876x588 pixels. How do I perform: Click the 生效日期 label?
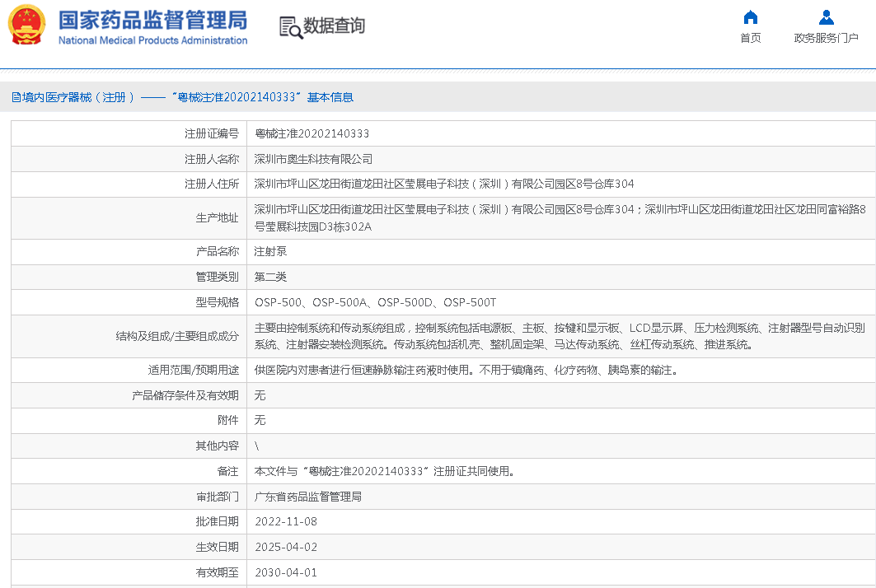218,548
